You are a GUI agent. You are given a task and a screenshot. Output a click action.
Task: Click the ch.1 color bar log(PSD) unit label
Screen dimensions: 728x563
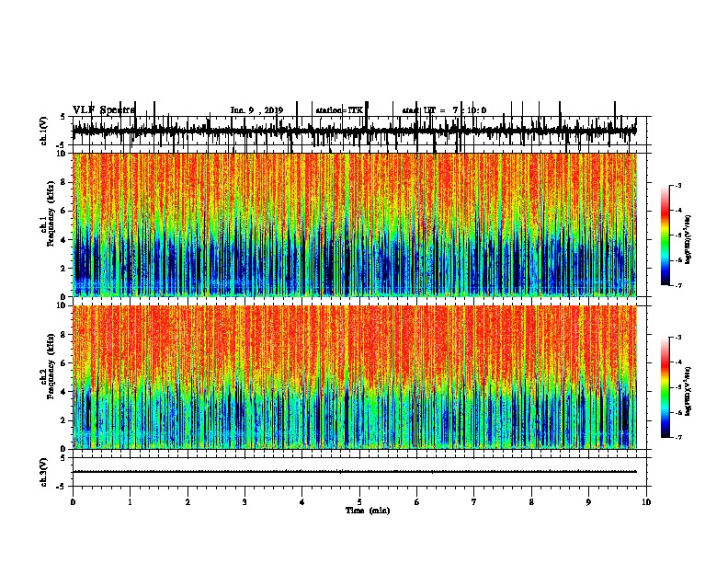coord(688,239)
